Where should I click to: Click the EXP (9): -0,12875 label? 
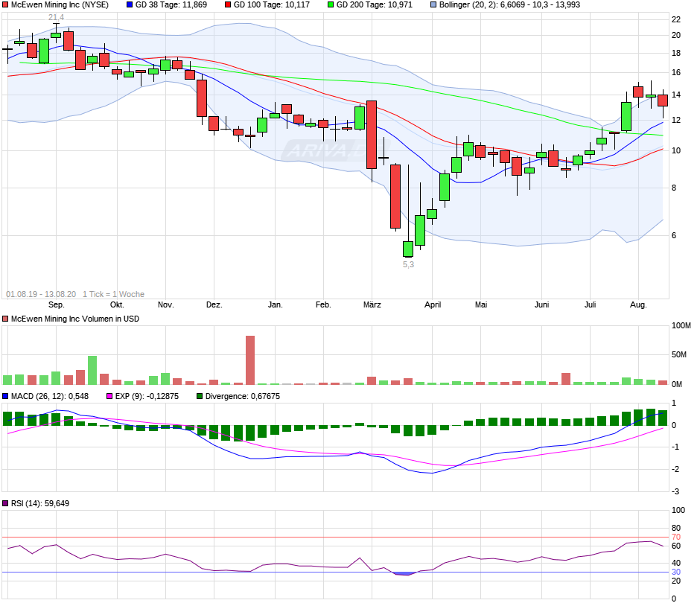(x=147, y=396)
